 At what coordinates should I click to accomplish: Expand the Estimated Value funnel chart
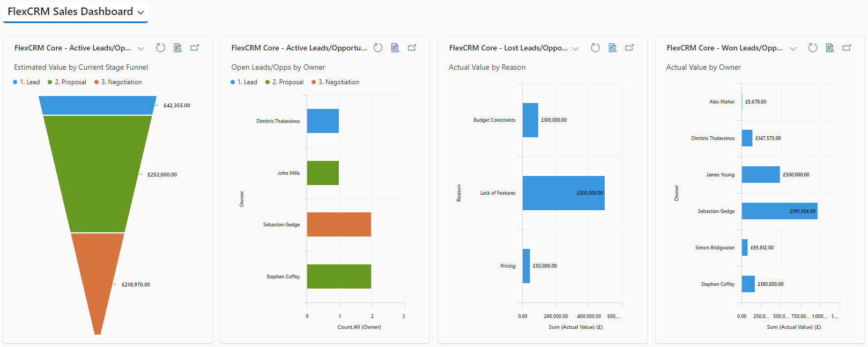tap(195, 48)
